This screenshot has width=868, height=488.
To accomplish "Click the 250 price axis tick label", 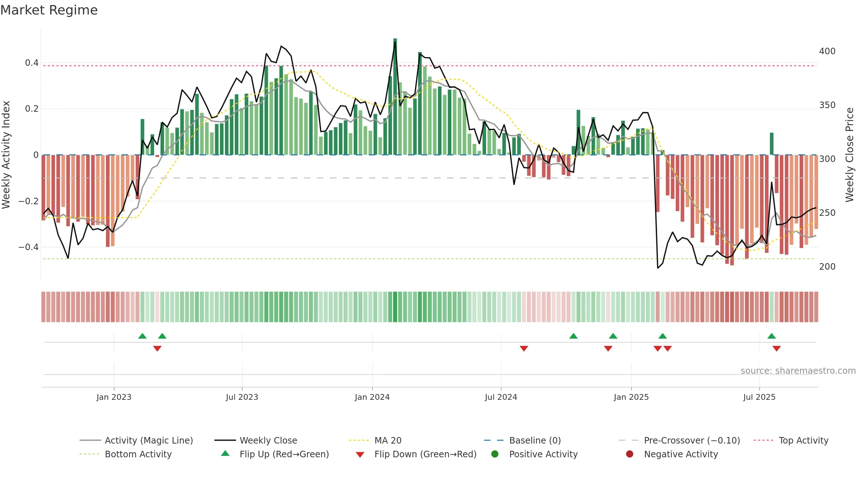I will coord(827,213).
